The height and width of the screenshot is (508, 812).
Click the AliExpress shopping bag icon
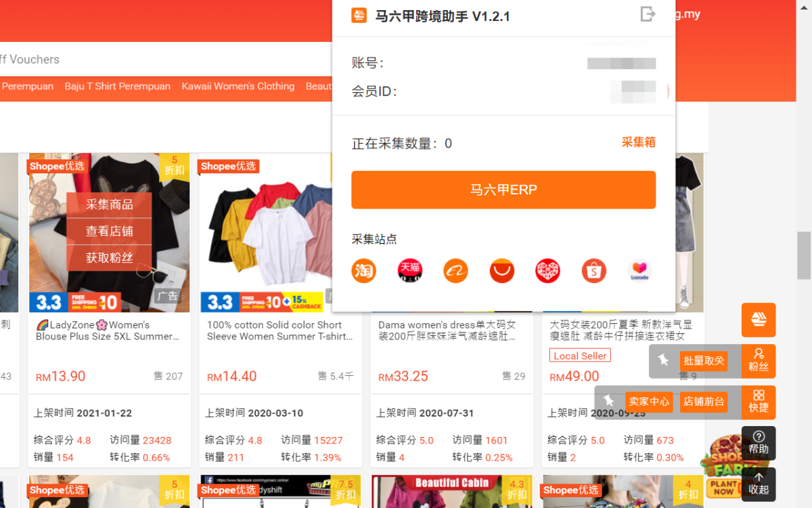[x=502, y=271]
